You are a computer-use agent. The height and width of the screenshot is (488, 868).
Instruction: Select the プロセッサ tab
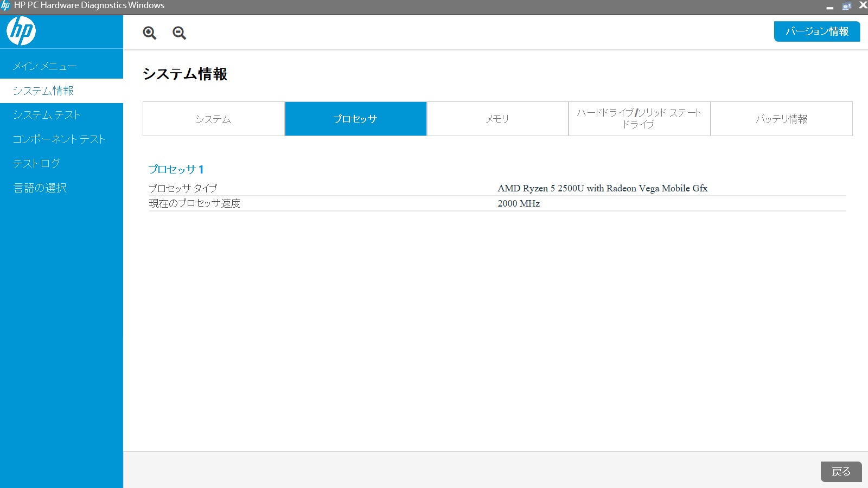[356, 119]
